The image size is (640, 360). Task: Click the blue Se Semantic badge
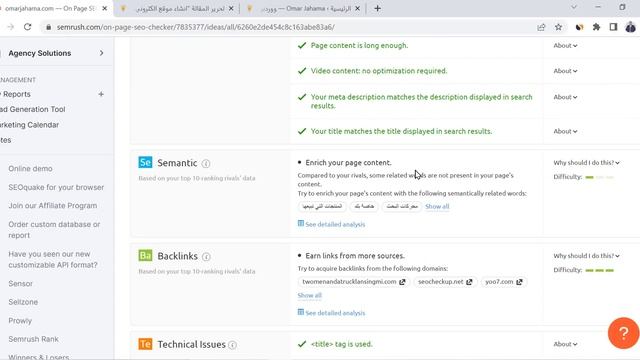(x=145, y=162)
